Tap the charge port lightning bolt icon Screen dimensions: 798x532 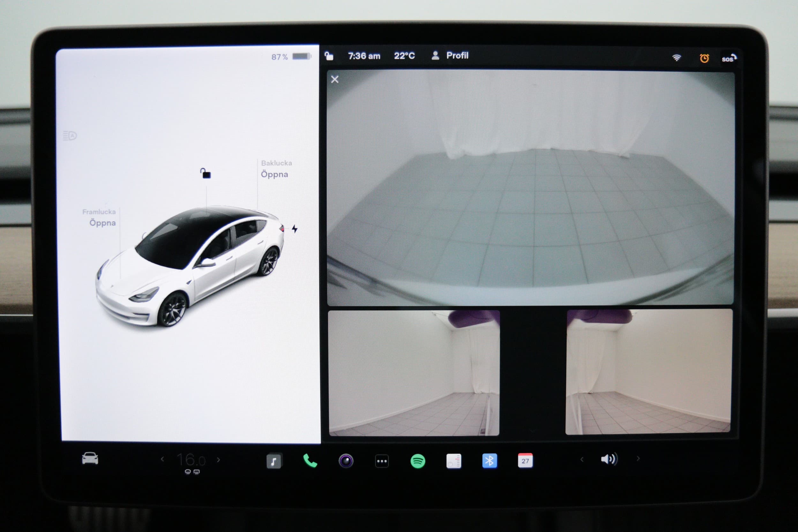pyautogui.click(x=295, y=229)
